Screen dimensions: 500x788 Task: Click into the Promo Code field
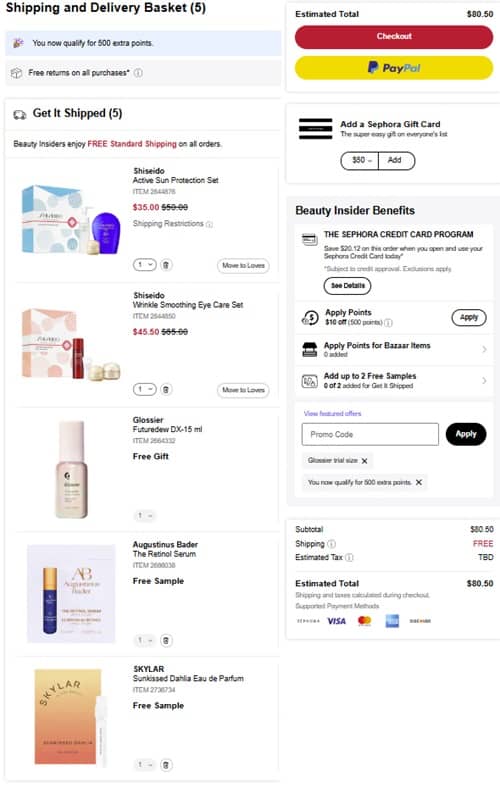(370, 434)
